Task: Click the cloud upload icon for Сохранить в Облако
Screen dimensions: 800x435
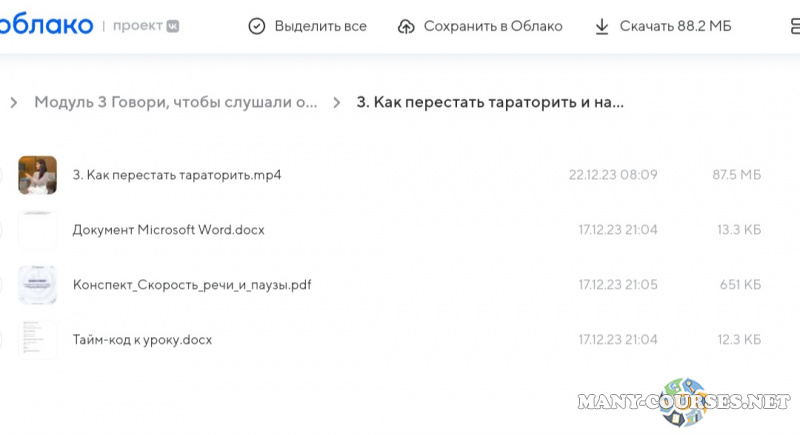Action: pyautogui.click(x=406, y=27)
